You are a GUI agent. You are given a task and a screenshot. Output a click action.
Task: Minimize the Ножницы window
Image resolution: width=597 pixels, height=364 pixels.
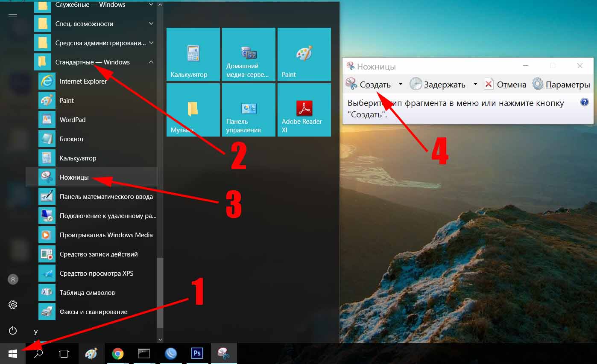526,66
